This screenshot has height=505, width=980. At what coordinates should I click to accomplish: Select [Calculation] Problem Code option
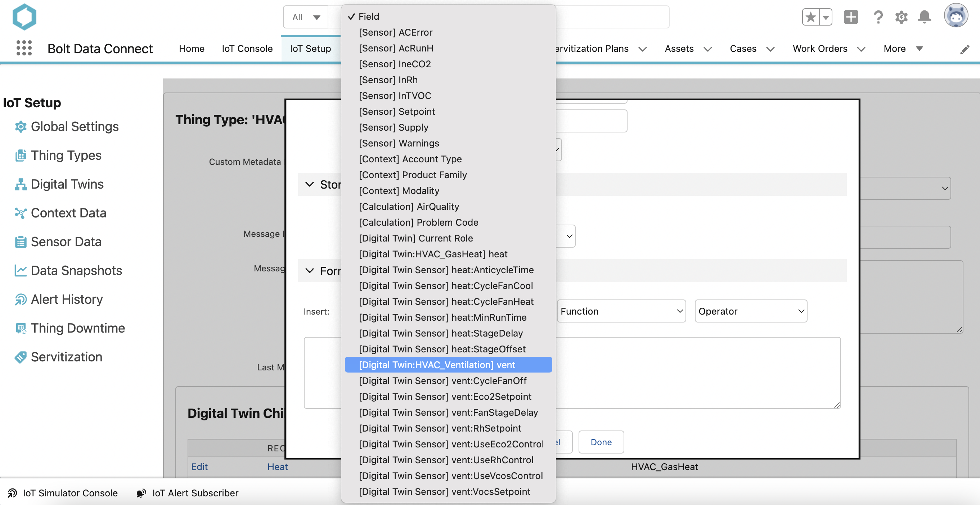448,222
